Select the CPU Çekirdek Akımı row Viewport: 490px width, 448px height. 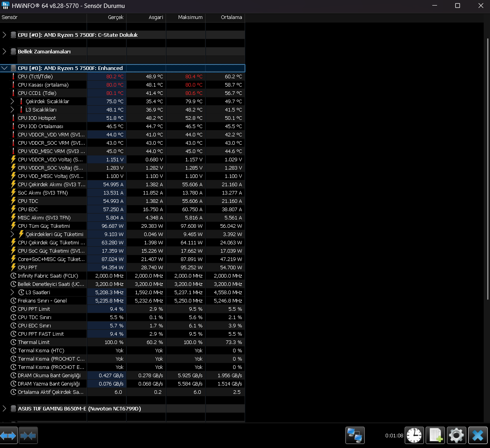pyautogui.click(x=122, y=185)
